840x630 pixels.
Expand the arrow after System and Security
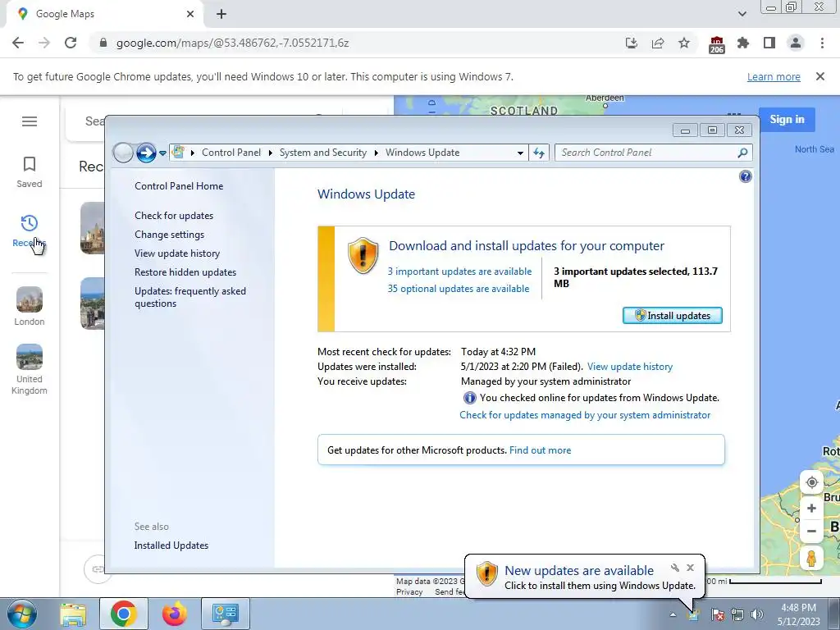[x=376, y=153]
